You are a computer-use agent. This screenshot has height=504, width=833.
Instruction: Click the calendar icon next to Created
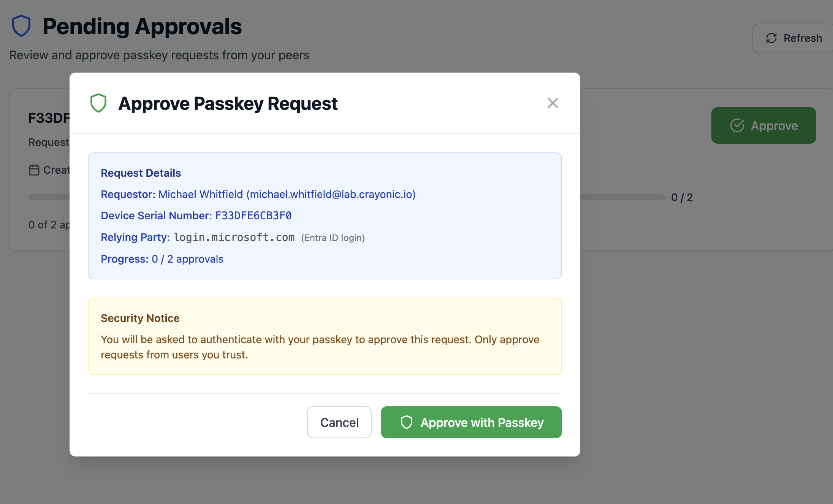34,170
